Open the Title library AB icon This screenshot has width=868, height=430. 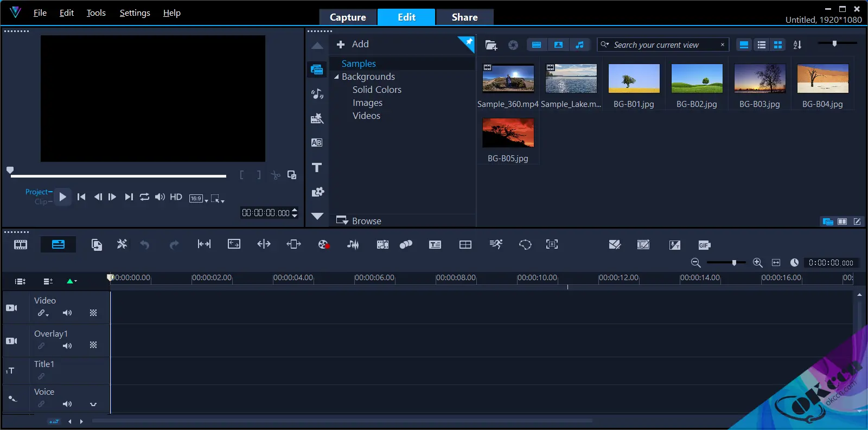[317, 143]
